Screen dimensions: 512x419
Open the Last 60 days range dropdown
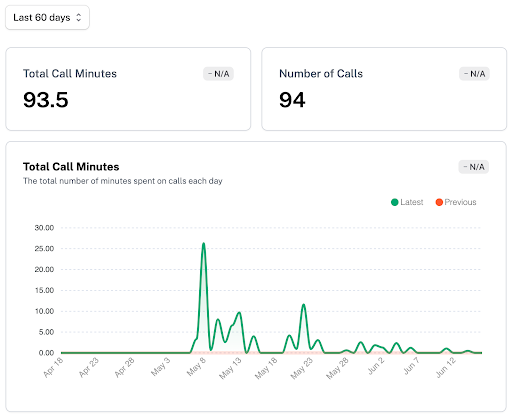click(47, 17)
